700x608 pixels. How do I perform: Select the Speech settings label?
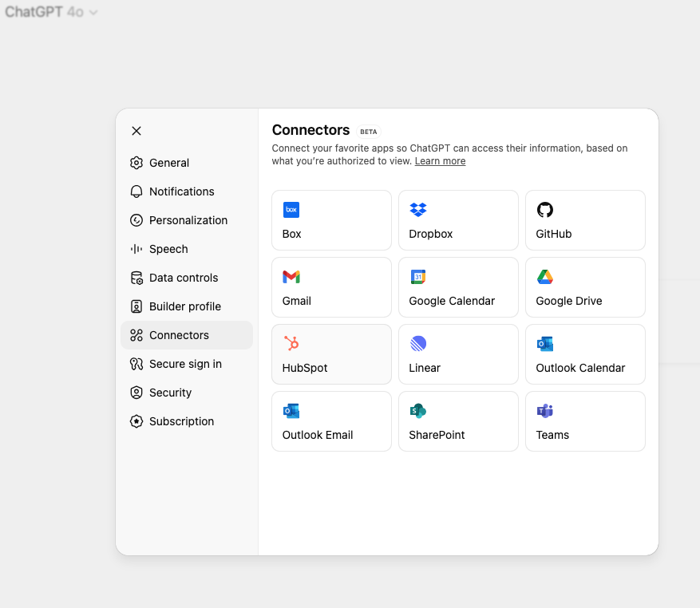pyautogui.click(x=168, y=249)
